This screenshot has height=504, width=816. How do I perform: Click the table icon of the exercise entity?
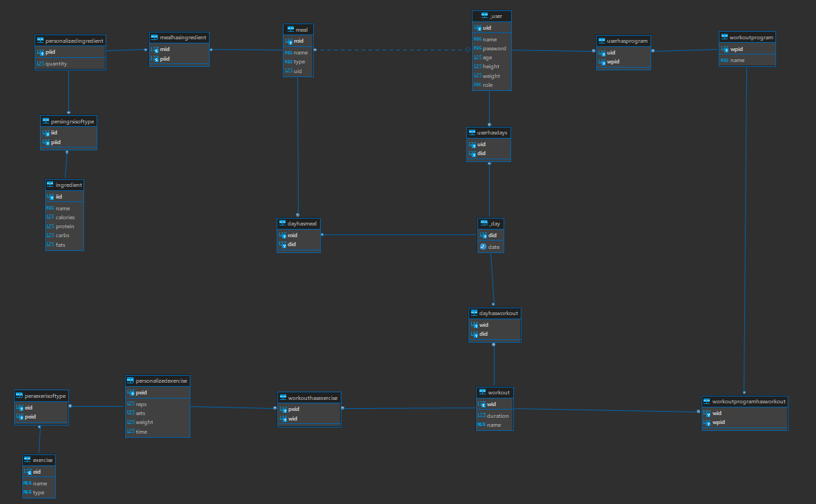28,460
